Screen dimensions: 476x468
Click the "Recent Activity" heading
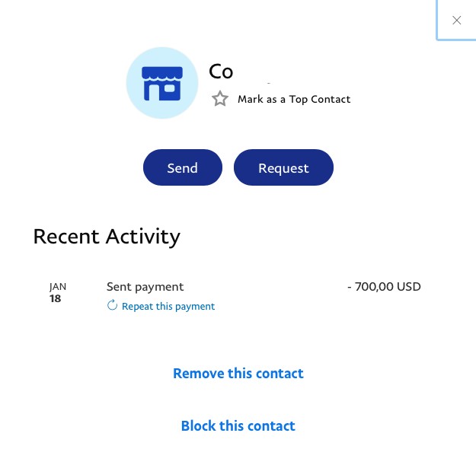click(x=107, y=237)
